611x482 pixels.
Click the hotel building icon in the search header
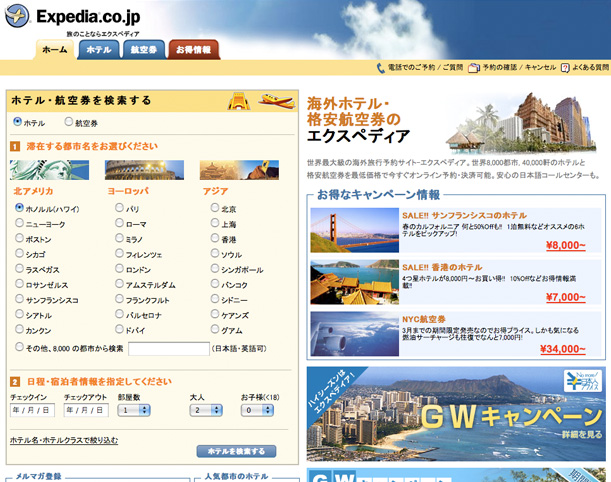(239, 101)
